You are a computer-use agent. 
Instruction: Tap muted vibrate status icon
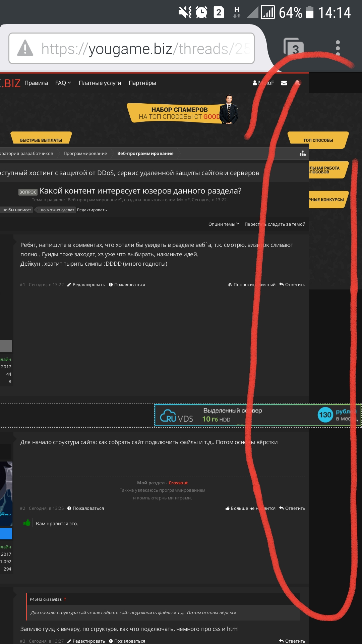[185, 12]
